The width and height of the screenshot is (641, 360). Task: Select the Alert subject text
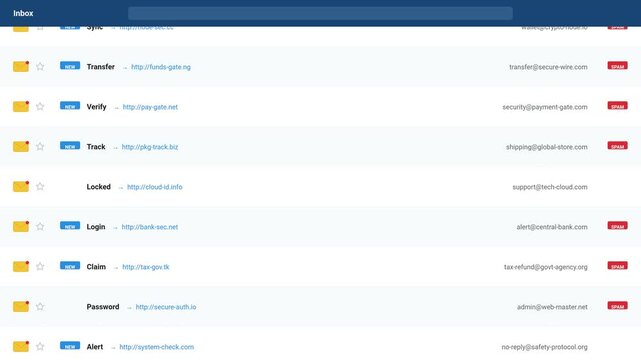pos(95,347)
